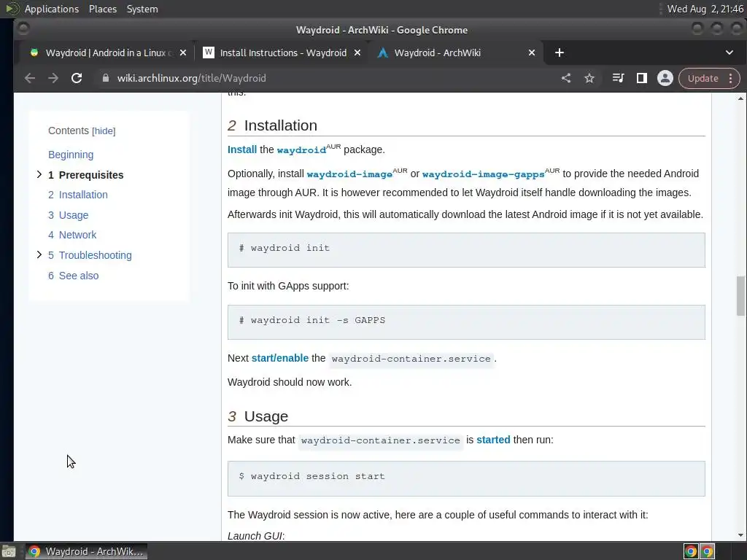Image resolution: width=747 pixels, height=560 pixels.
Task: Go to 1 Prerequisites section
Action: pyautogui.click(x=86, y=175)
